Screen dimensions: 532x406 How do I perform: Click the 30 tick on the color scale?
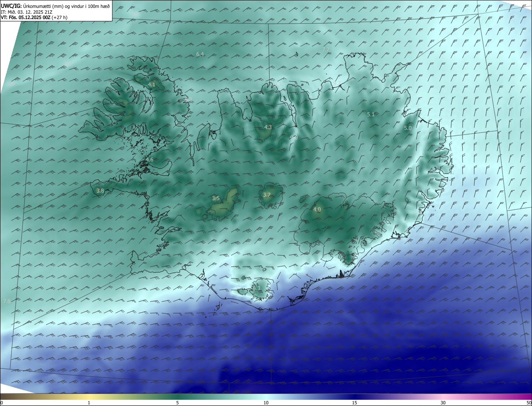pyautogui.click(x=443, y=403)
